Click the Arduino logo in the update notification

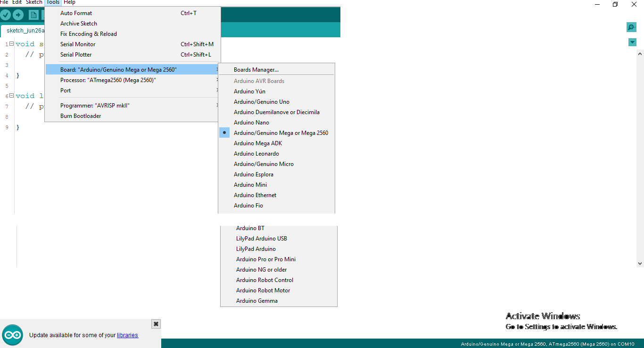pyautogui.click(x=12, y=335)
